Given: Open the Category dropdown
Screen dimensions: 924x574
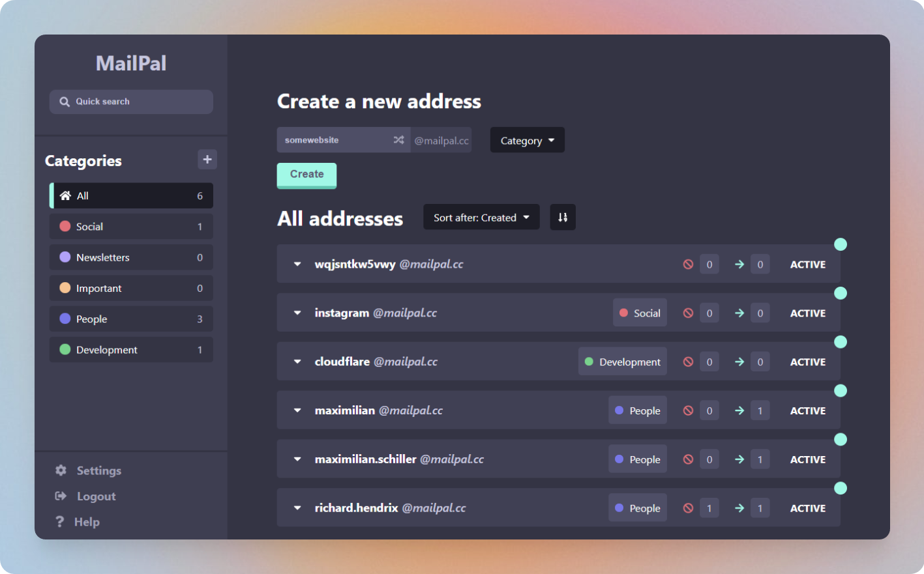Looking at the screenshot, I should [x=527, y=141].
